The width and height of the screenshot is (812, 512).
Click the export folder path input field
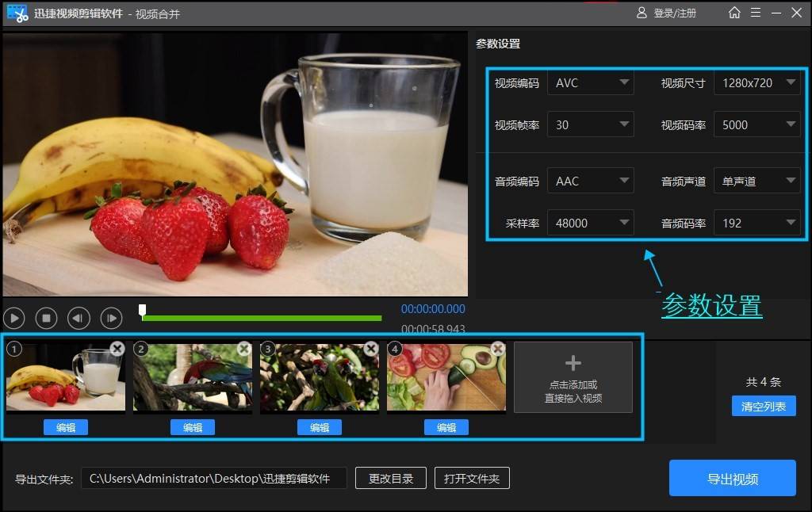pyautogui.click(x=214, y=478)
